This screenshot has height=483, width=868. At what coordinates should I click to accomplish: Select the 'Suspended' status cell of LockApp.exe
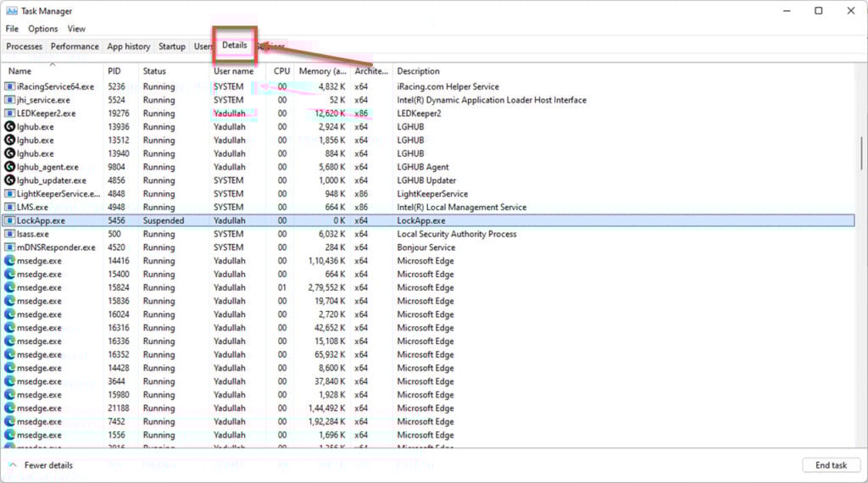tap(164, 220)
